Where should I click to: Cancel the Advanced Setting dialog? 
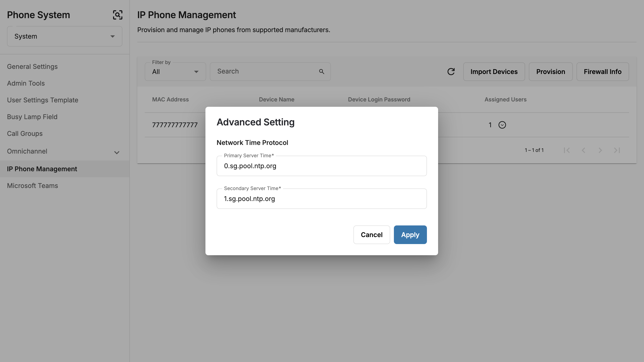pos(372,235)
